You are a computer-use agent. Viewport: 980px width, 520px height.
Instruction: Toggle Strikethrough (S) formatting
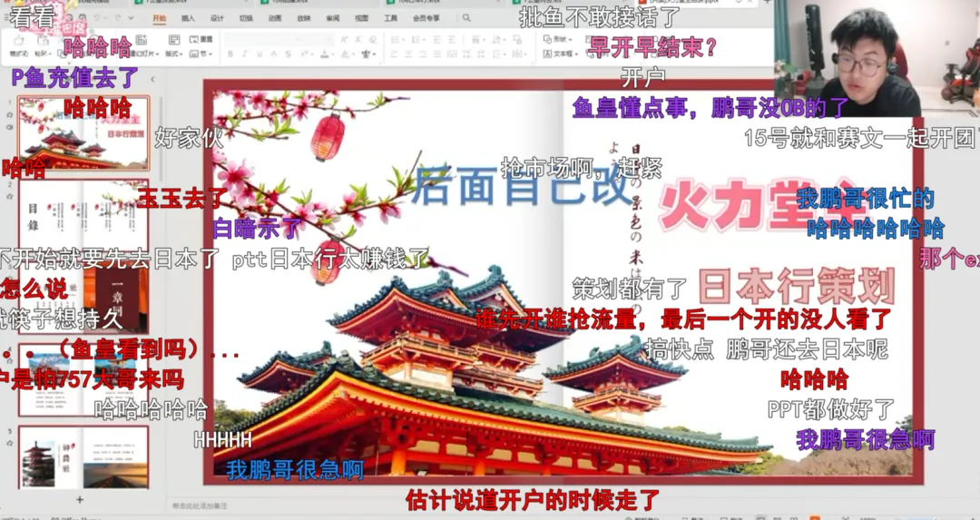point(288,54)
